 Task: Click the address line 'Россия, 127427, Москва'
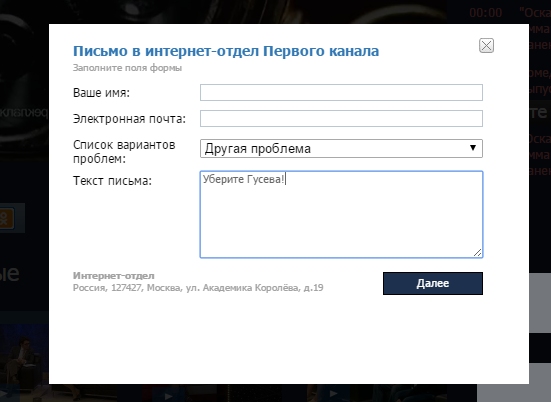[x=127, y=288]
